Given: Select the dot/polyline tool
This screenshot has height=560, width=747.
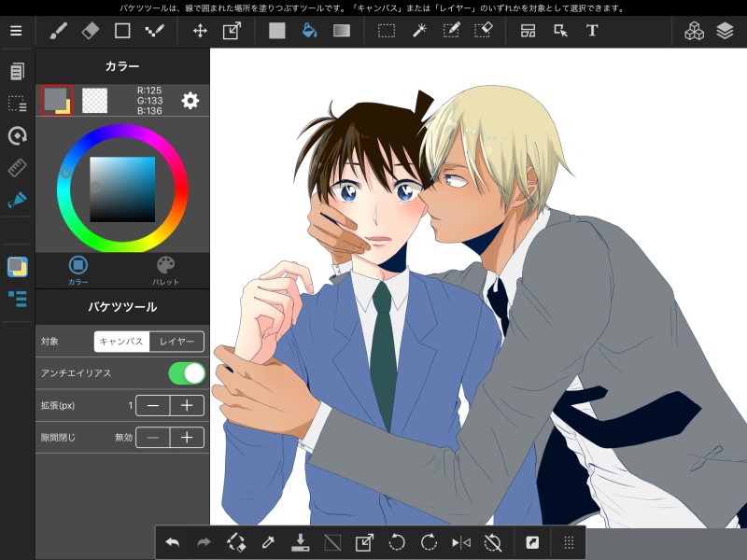Looking at the screenshot, I should 154,31.
